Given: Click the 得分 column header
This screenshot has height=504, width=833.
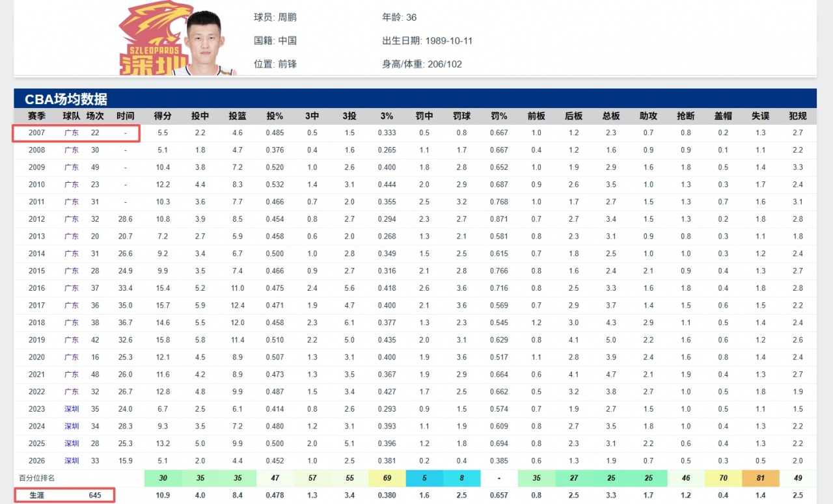Looking at the screenshot, I should [163, 116].
